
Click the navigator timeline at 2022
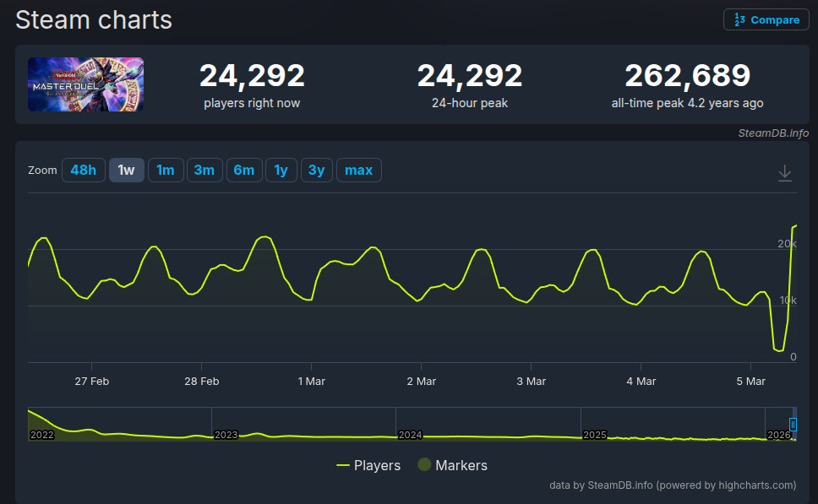[x=41, y=435]
